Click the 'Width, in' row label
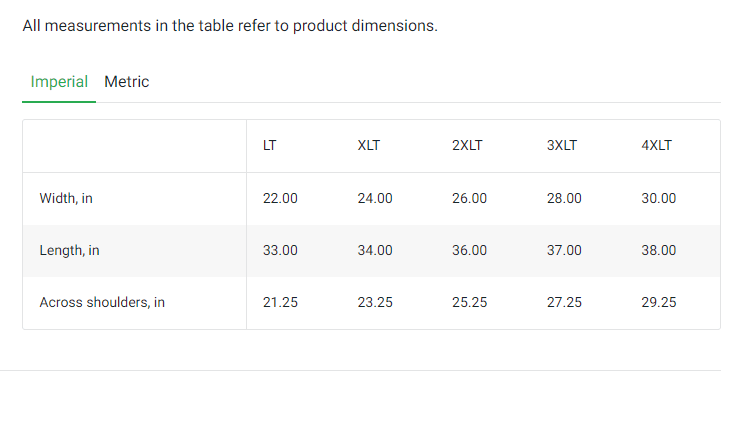This screenshot has width=731, height=432. (66, 198)
